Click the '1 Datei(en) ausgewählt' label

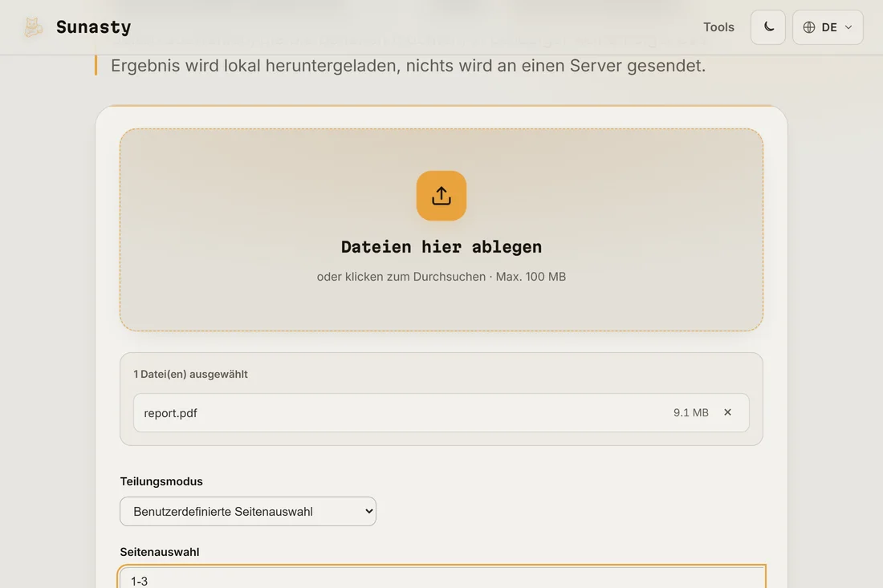point(190,374)
